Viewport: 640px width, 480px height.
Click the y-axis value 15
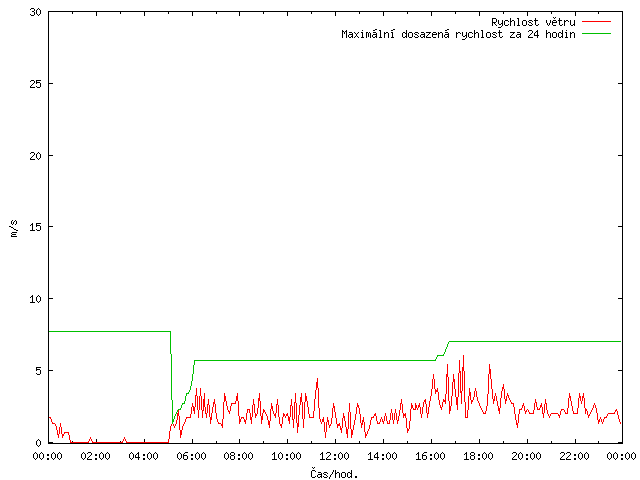36,227
